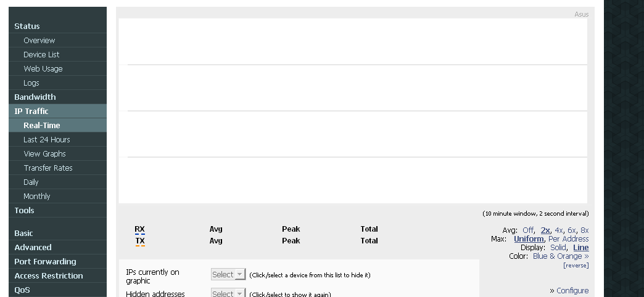The height and width of the screenshot is (297, 644).
Task: Open Transfer Rates page
Action: point(47,168)
